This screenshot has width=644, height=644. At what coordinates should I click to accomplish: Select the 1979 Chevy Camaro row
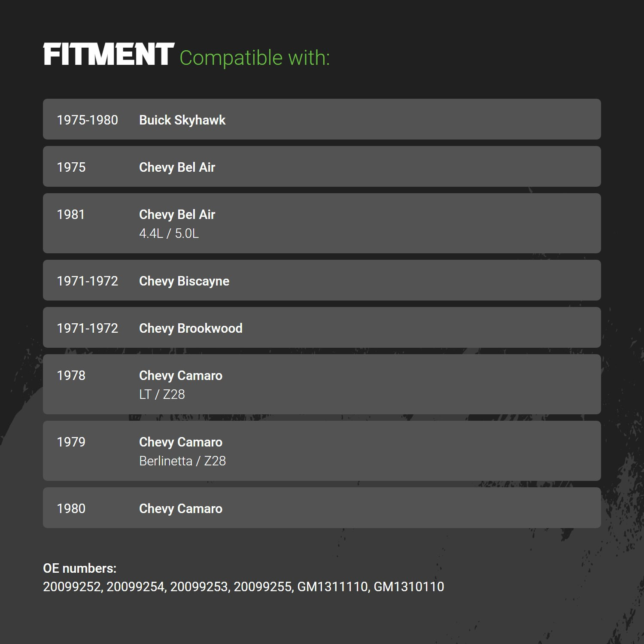322,451
